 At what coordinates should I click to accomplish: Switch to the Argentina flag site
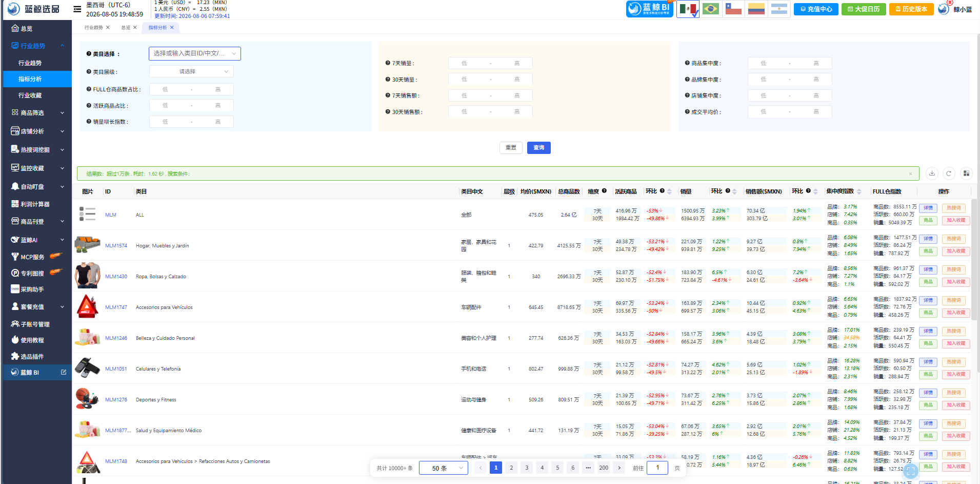click(779, 9)
